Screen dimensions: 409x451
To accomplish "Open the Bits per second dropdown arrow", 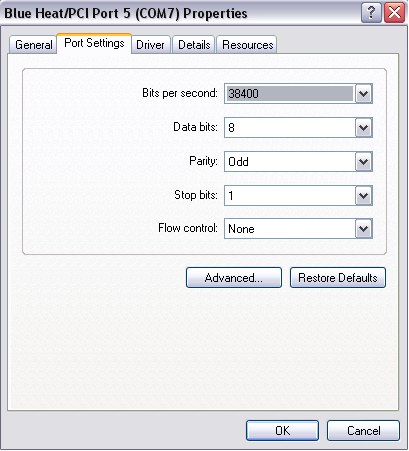I will (363, 94).
